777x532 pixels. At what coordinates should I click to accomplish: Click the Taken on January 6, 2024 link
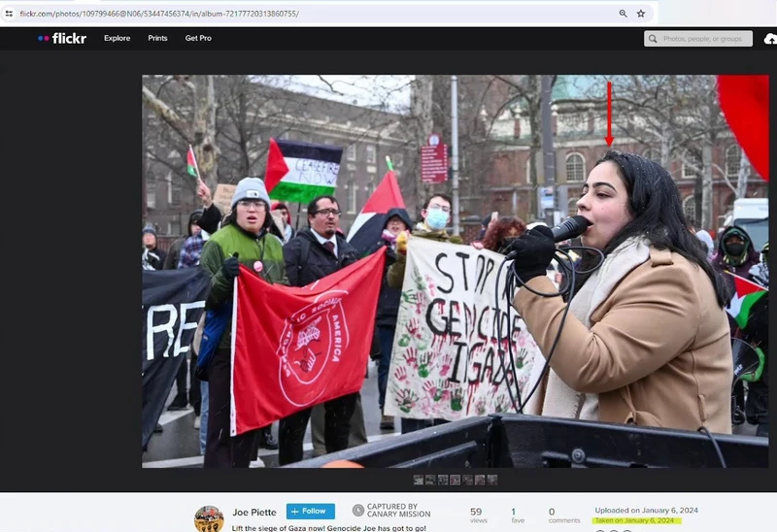(x=634, y=521)
